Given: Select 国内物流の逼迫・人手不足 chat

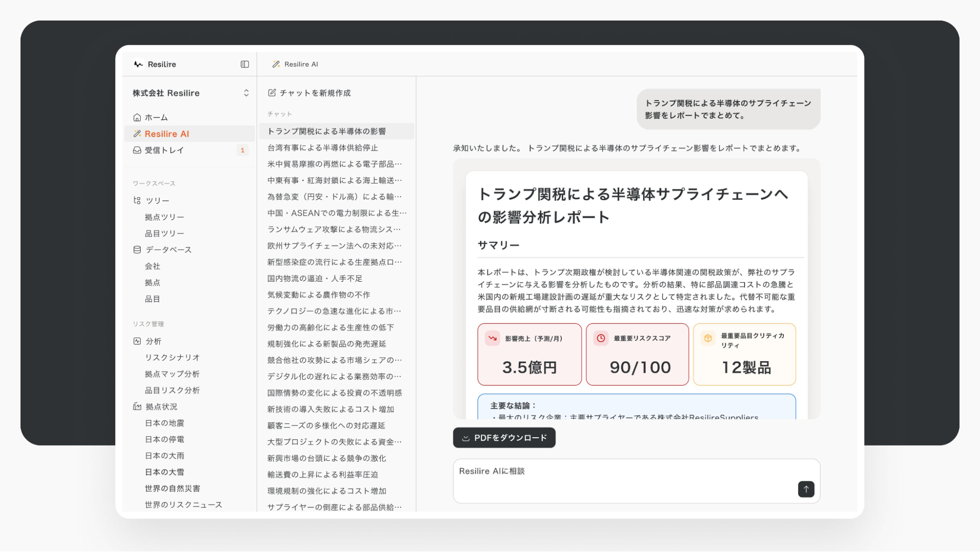Looking at the screenshot, I should click(315, 279).
